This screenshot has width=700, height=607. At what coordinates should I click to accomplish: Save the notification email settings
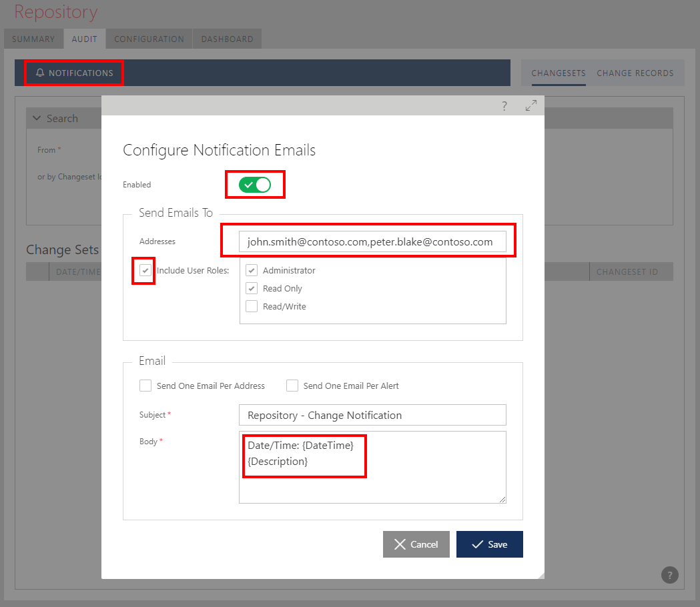pos(489,544)
